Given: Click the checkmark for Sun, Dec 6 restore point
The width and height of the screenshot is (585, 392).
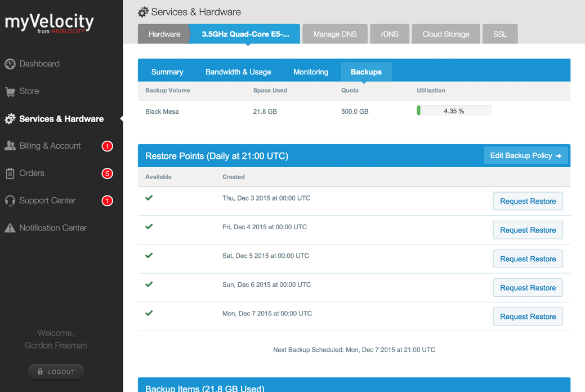Looking at the screenshot, I should pyautogui.click(x=149, y=284).
